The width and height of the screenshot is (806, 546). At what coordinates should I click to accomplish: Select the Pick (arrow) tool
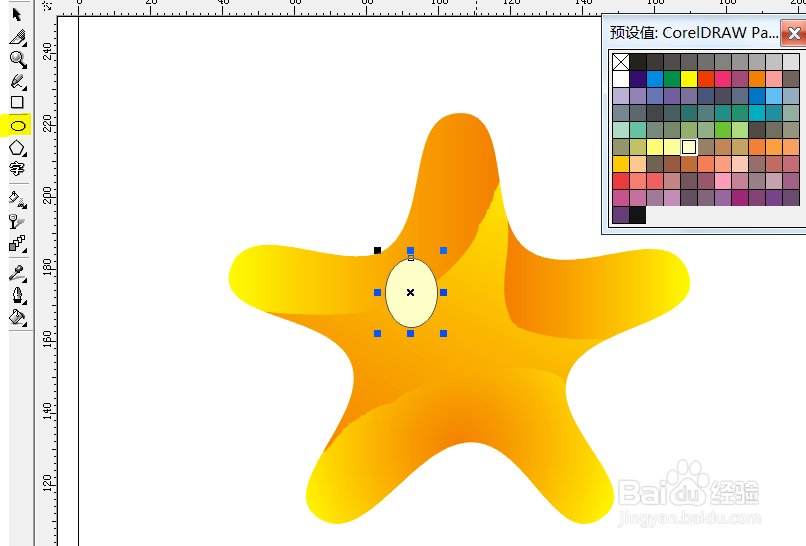click(17, 14)
